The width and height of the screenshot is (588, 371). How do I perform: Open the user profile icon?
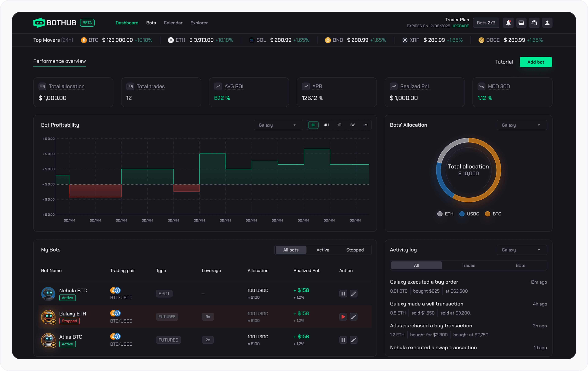(547, 23)
